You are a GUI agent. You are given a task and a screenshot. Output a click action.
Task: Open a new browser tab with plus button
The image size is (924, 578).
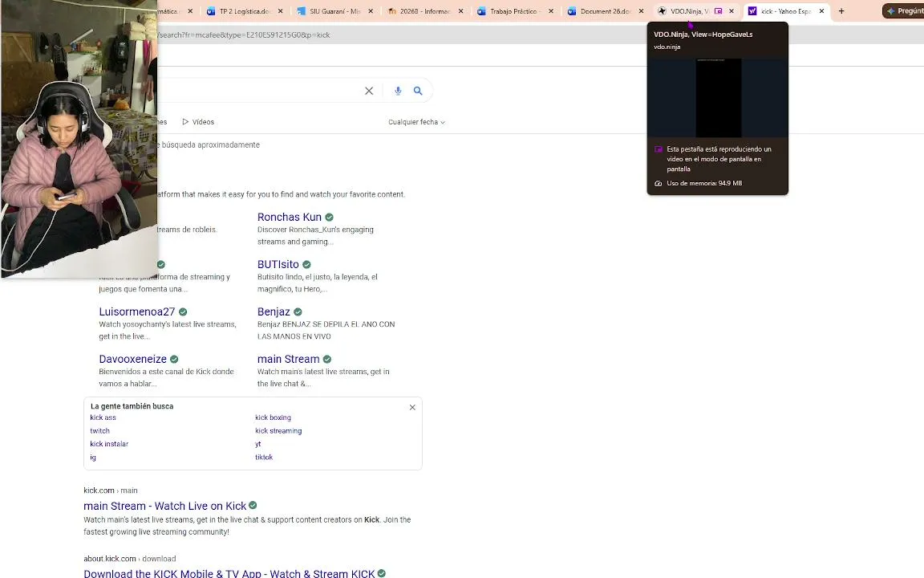pos(841,11)
